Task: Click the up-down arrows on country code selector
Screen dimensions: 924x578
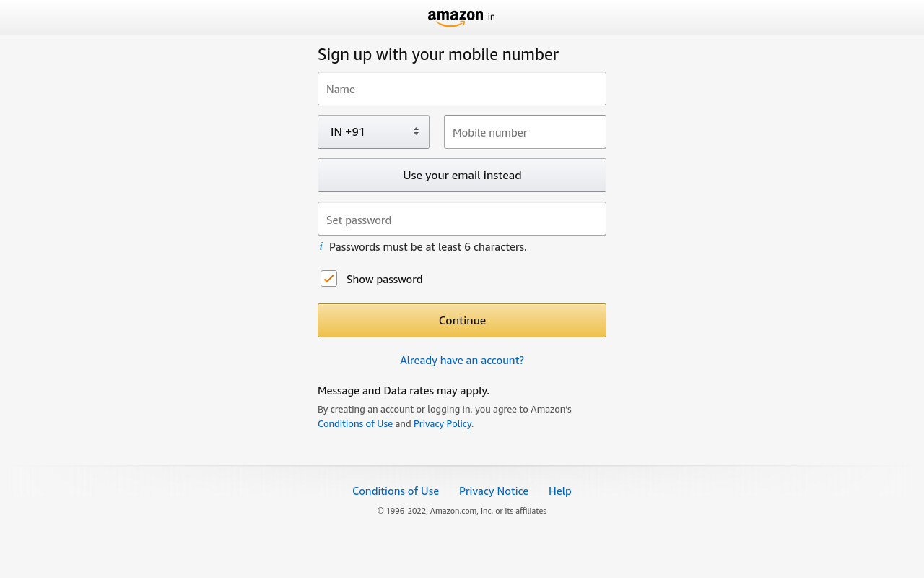Action: [x=416, y=131]
